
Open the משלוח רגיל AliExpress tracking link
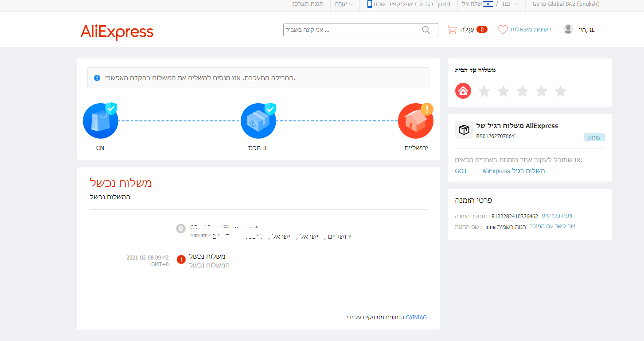click(514, 171)
